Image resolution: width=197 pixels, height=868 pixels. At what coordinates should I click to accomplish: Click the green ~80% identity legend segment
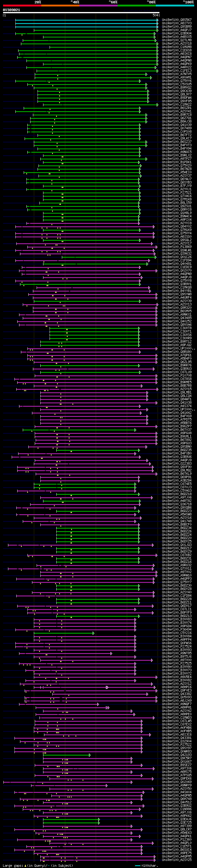[x=137, y=6]
